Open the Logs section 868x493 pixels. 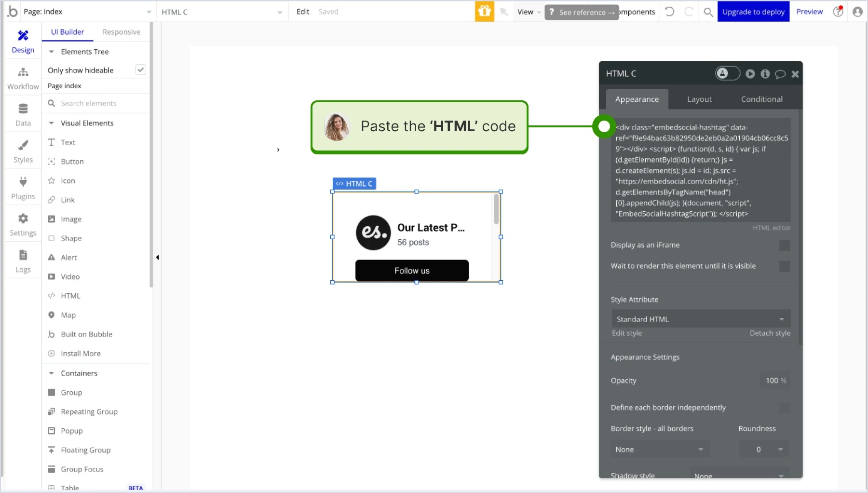tap(23, 262)
